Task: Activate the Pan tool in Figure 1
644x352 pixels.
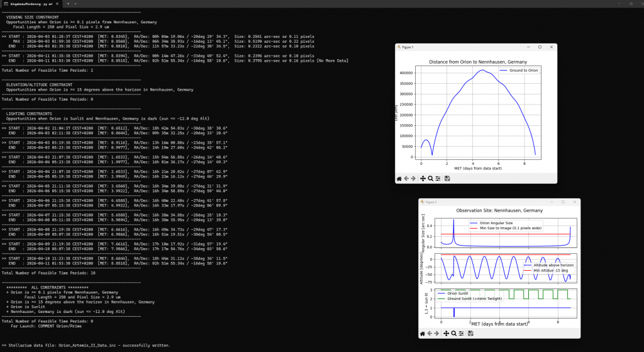Action: tap(423, 179)
